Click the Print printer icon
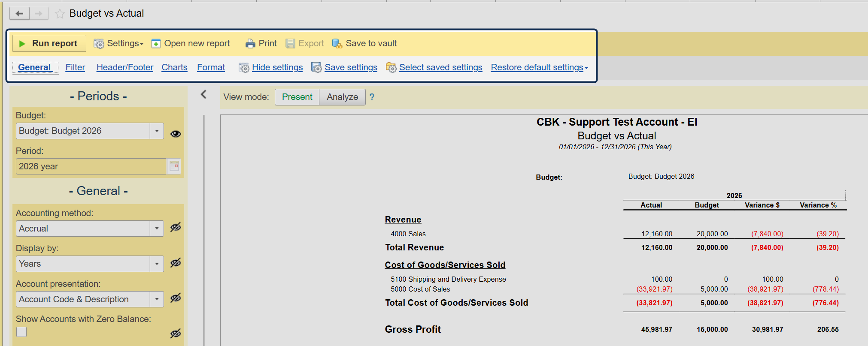This screenshot has height=346, width=868. pyautogui.click(x=250, y=44)
